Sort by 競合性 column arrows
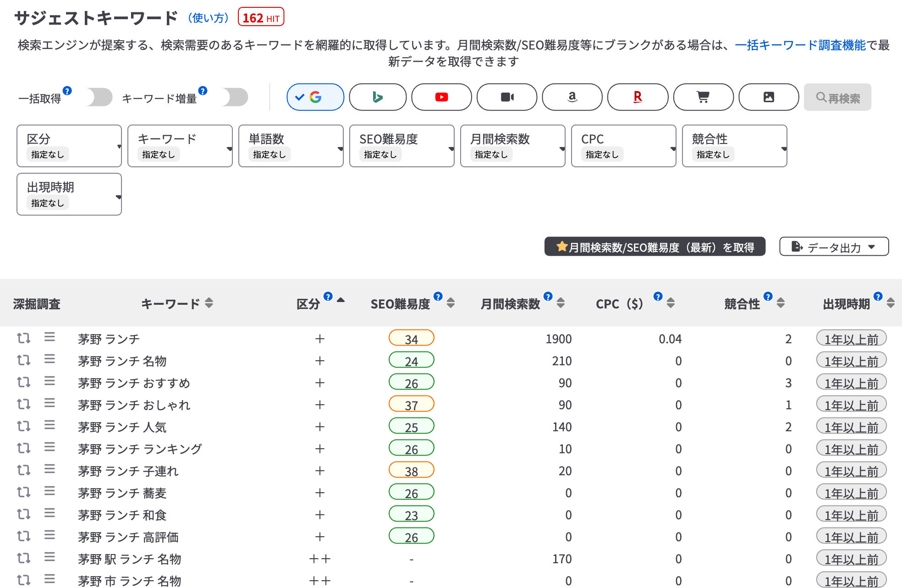902x588 pixels. [781, 303]
